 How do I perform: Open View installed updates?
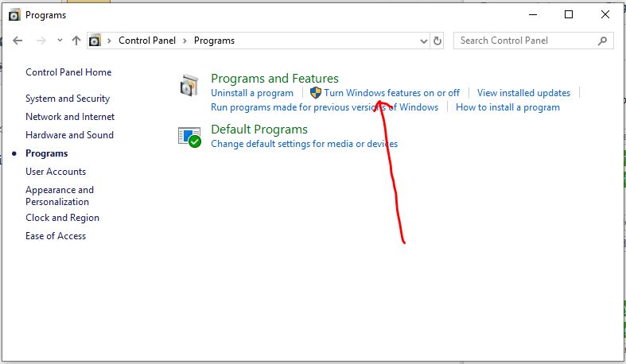click(523, 93)
